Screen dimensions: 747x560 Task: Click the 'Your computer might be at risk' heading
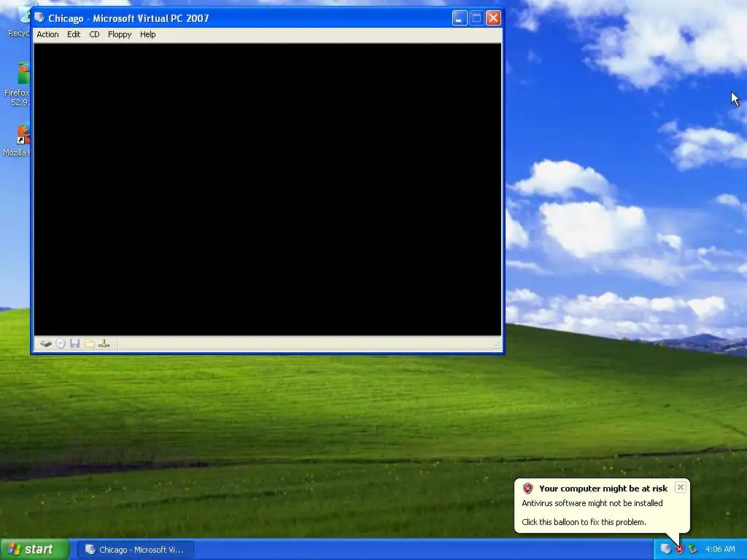click(603, 488)
